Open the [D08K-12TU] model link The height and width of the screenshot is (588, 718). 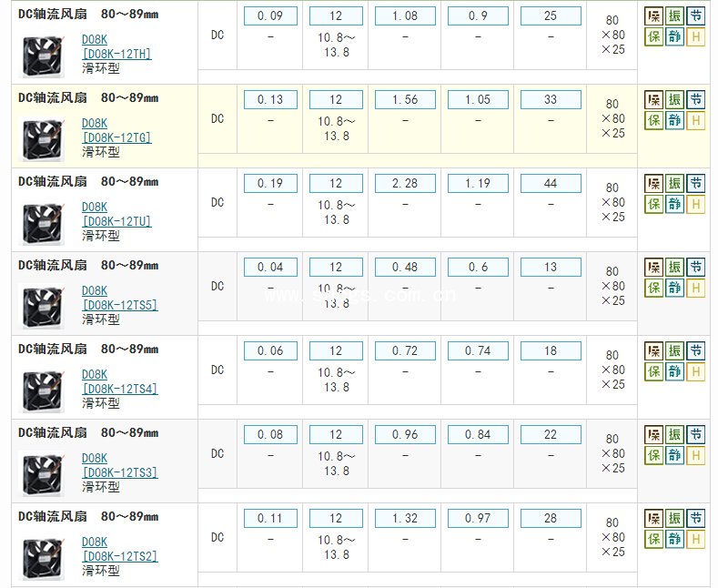(x=116, y=222)
